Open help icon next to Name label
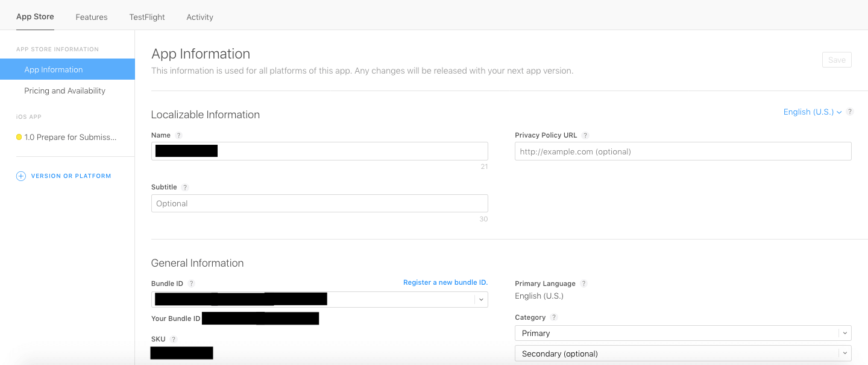Viewport: 868px width, 365px height. (x=179, y=136)
